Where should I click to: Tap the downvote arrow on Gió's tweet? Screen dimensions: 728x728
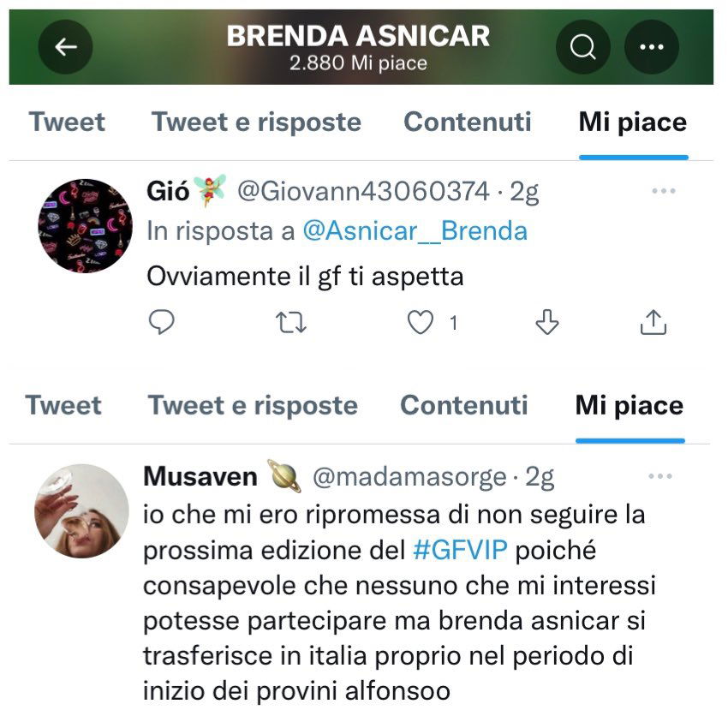(x=547, y=322)
